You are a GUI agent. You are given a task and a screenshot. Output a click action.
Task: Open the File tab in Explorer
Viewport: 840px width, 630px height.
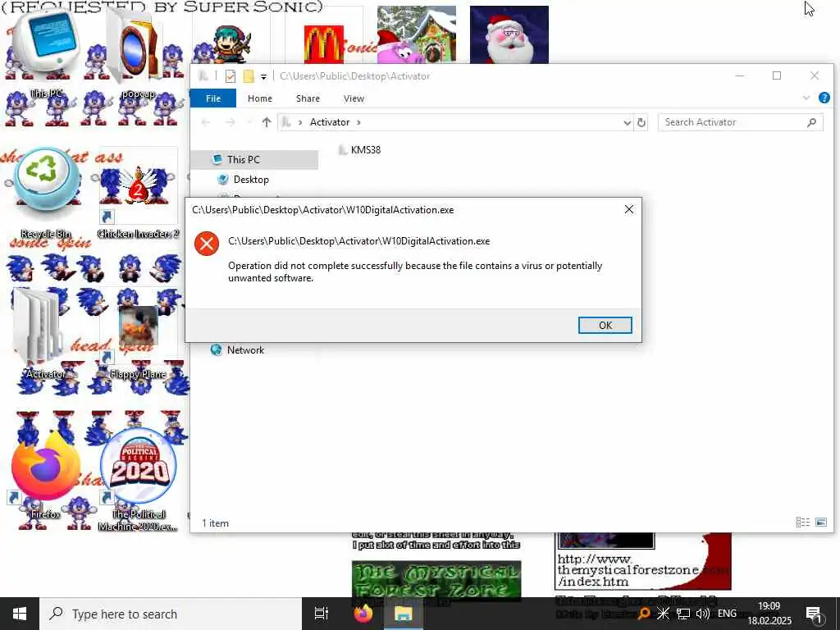tap(213, 98)
